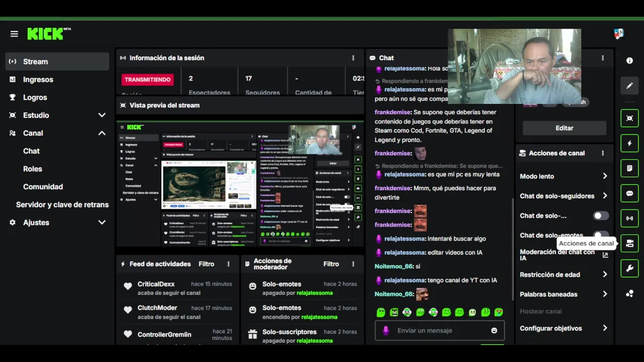Open Servidor y clave de retrans
Viewport: 644px width, 362px height.
tap(62, 205)
